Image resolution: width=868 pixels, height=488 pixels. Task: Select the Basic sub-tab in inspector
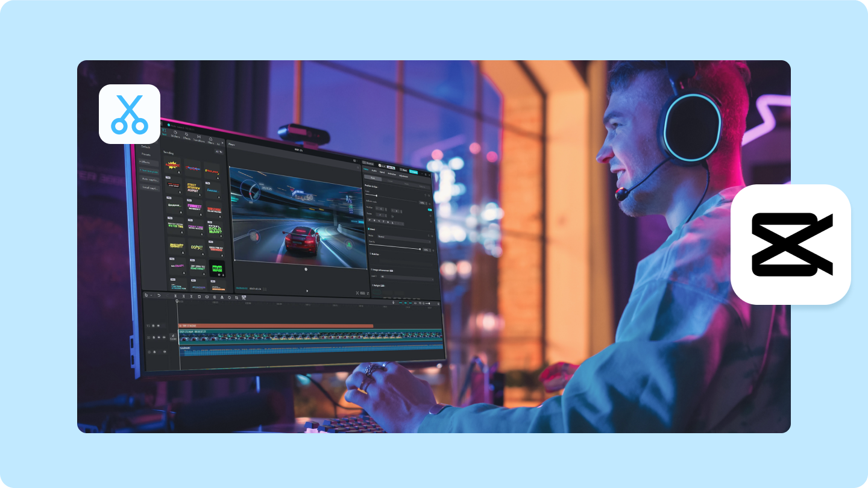373,178
